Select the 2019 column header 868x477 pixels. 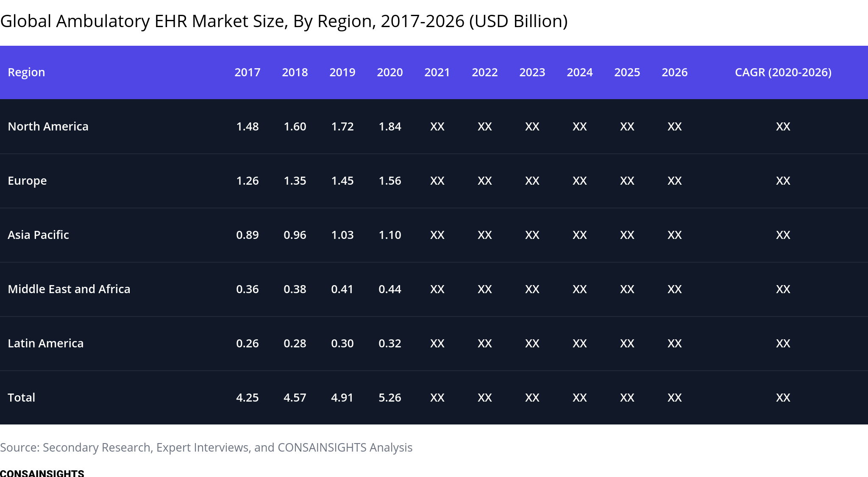click(342, 72)
